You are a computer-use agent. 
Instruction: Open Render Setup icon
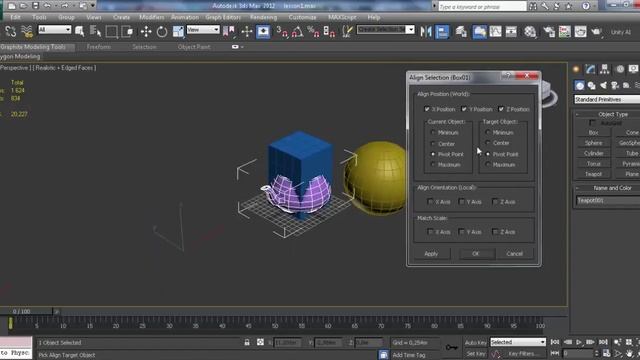[x=549, y=31]
